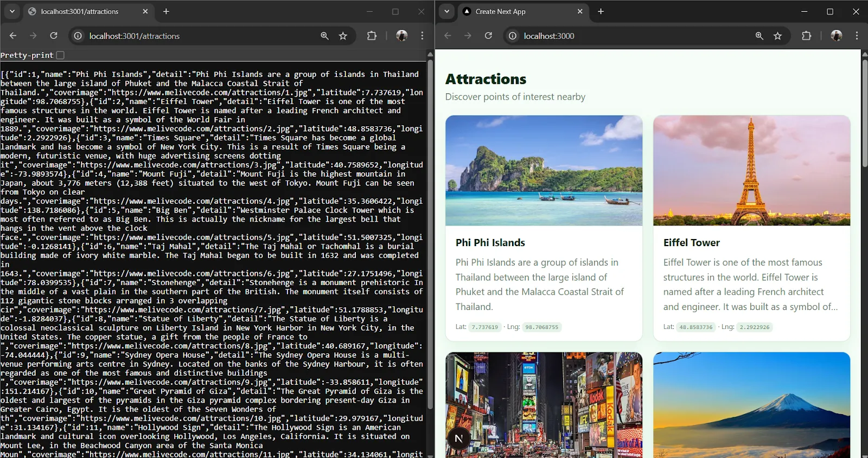
Task: Click the JSON page vertical scrollbar
Action: click(x=430, y=233)
